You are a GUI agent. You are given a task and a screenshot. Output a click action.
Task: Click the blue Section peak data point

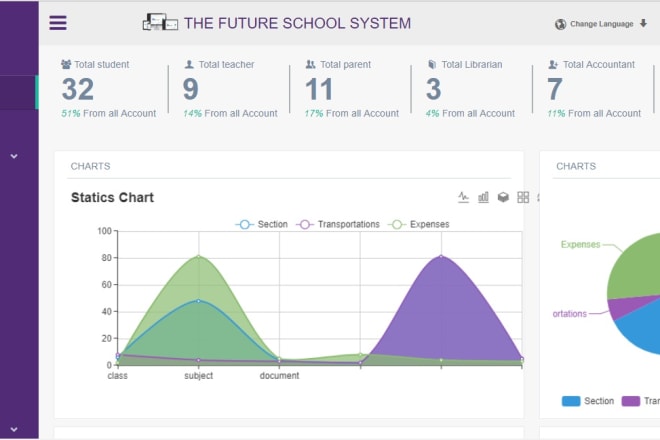pyautogui.click(x=199, y=301)
